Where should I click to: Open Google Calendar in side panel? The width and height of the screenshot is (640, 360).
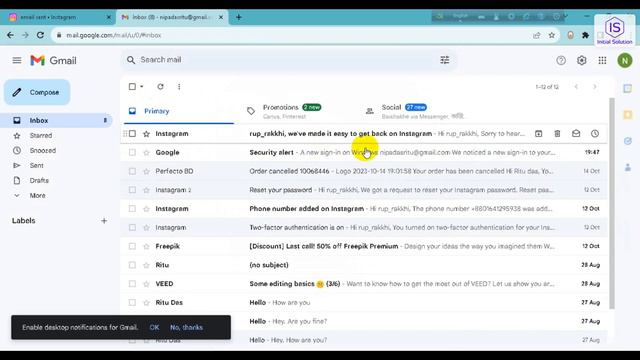(x=628, y=89)
